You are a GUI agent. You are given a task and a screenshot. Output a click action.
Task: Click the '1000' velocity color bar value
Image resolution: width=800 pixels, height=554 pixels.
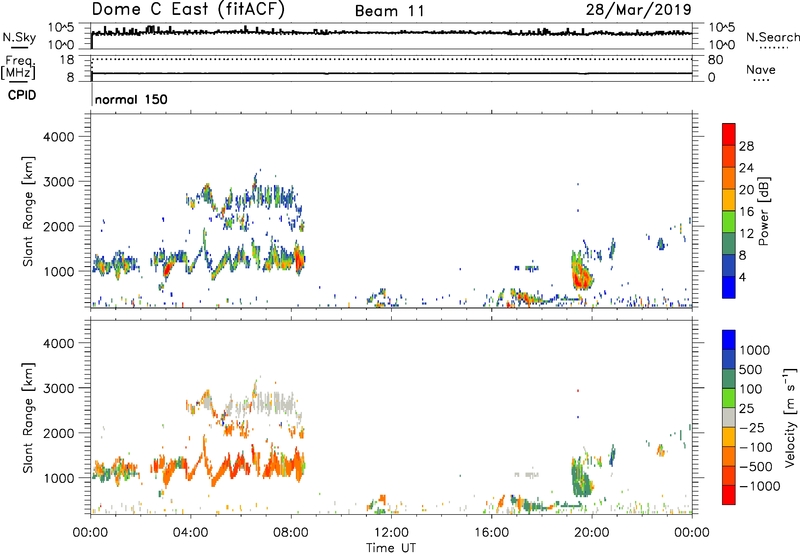755,350
